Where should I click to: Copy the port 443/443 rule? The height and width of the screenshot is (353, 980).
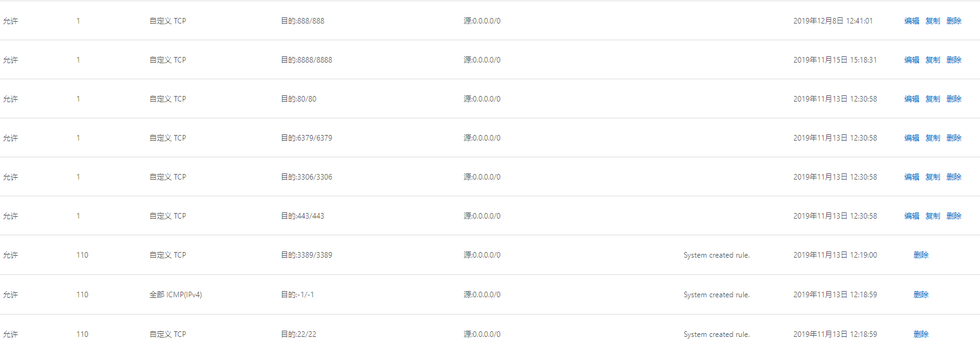click(932, 216)
